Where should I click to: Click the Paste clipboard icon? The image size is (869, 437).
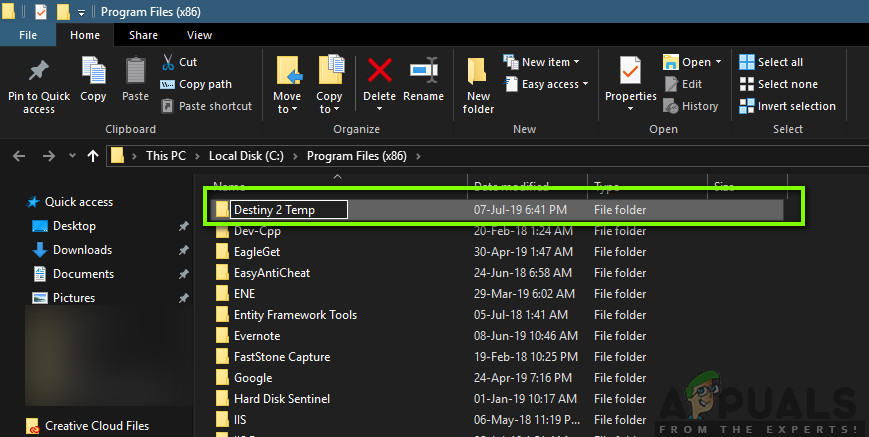pyautogui.click(x=135, y=71)
